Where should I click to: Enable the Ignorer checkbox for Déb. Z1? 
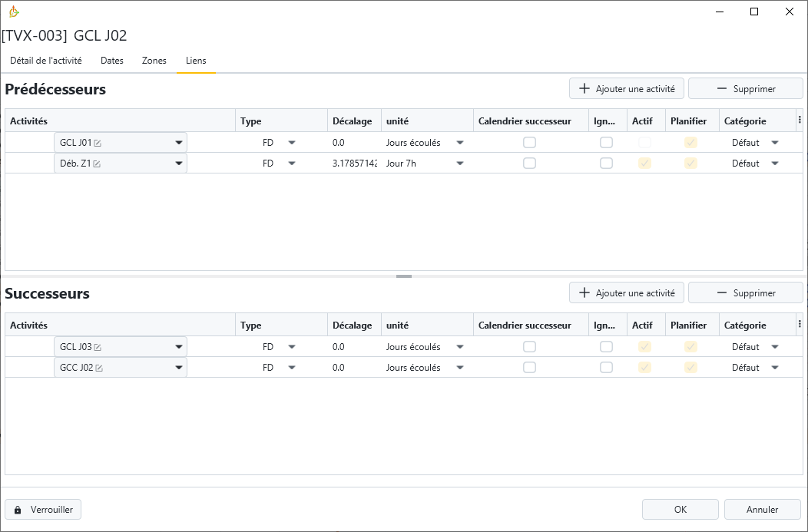coord(606,164)
